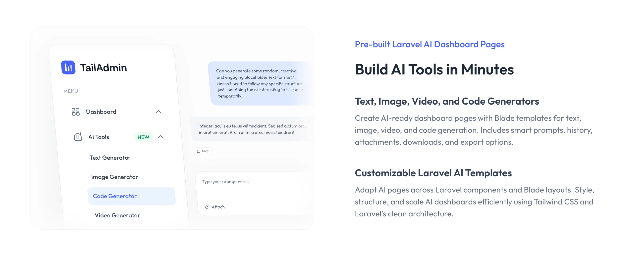
Task: Open the Text Generator page
Action: pos(110,158)
